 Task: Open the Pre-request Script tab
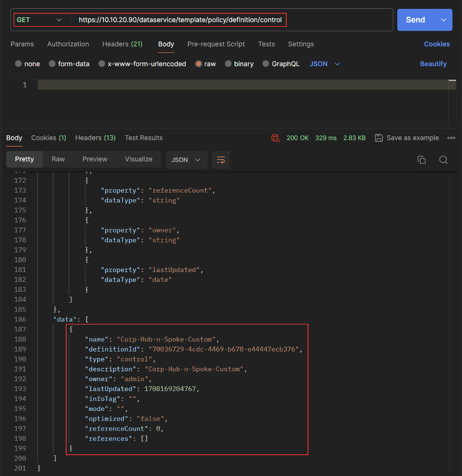(216, 44)
